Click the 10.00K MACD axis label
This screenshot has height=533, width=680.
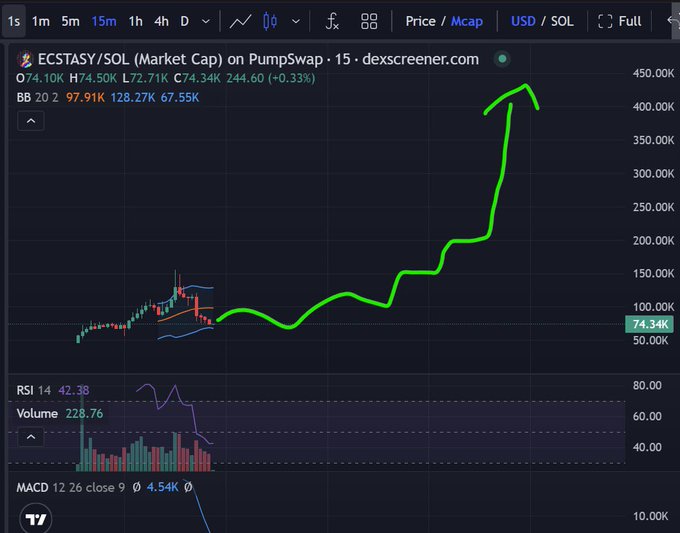651,516
